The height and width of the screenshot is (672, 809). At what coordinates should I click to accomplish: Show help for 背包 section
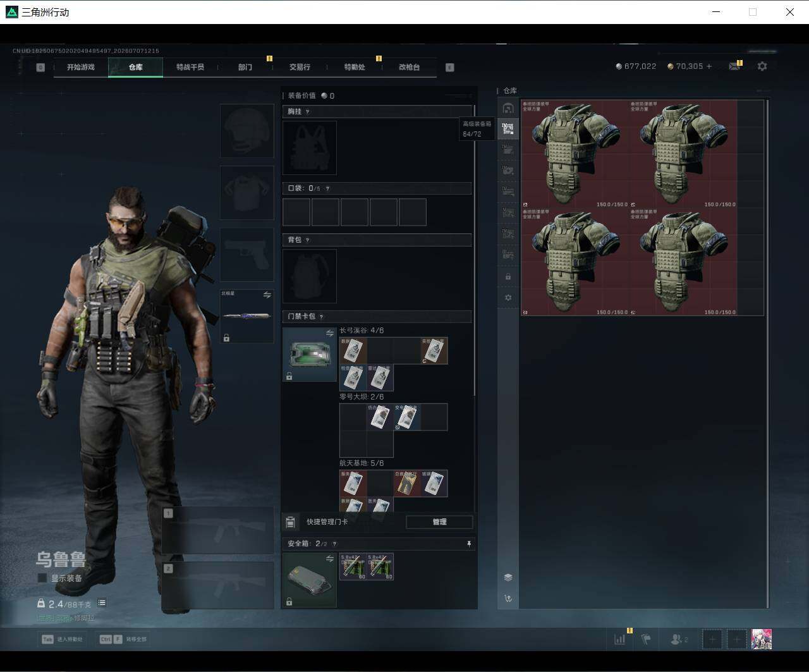[x=308, y=240]
